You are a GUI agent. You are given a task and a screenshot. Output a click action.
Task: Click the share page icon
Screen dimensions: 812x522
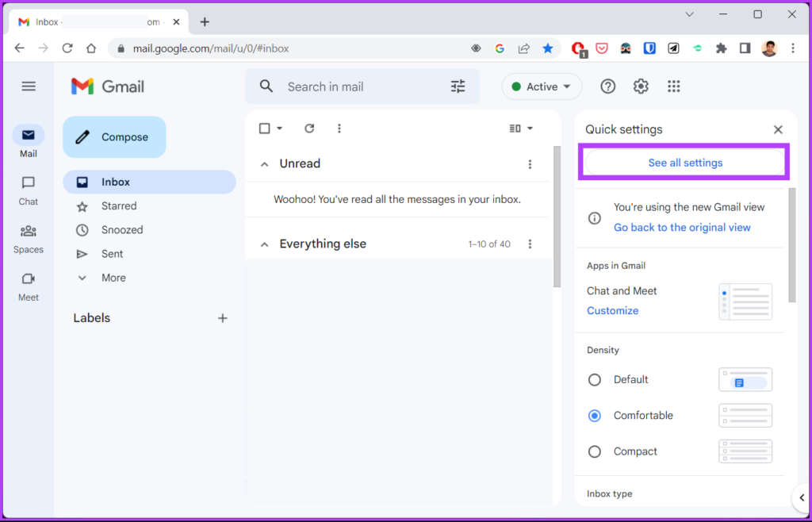523,48
